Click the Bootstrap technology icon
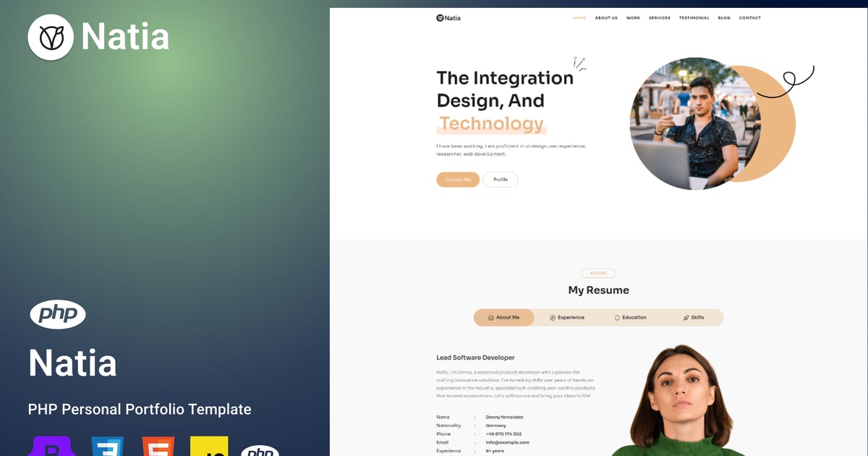This screenshot has height=456, width=868. 51,446
